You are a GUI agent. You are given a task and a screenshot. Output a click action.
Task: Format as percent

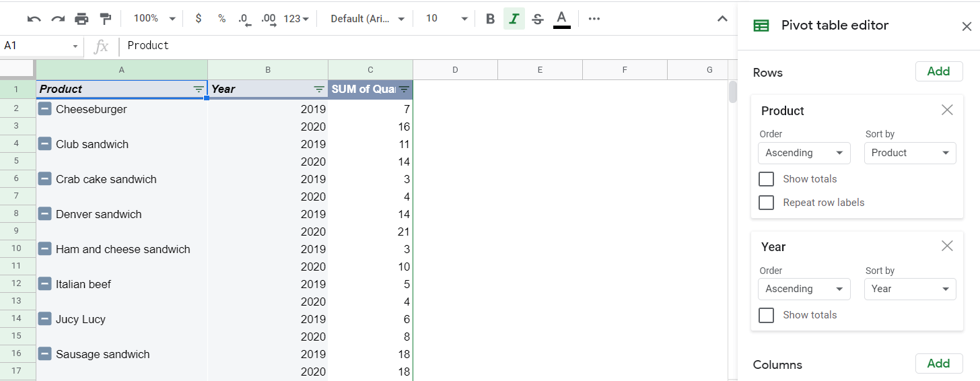tap(221, 19)
